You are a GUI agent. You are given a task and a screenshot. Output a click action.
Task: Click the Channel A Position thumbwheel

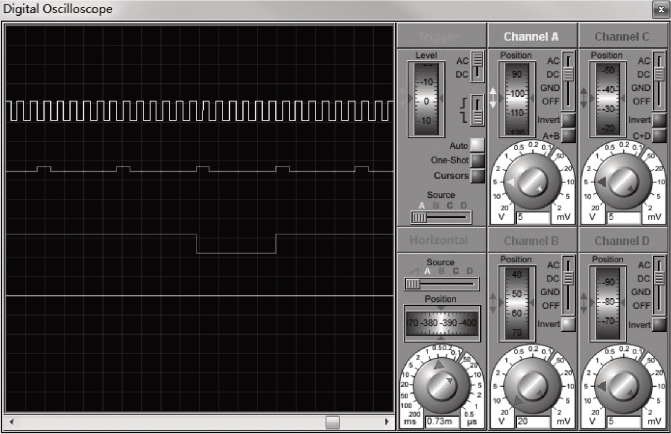(517, 99)
